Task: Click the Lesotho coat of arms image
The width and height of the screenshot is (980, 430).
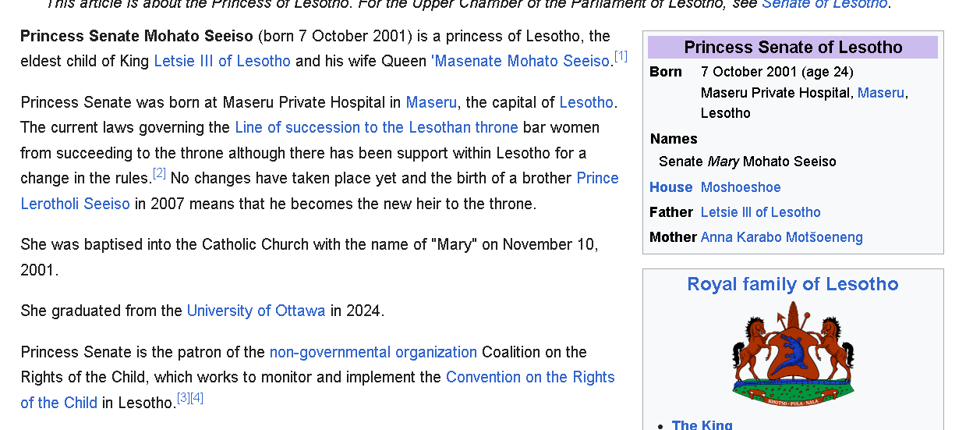Action: coord(792,350)
